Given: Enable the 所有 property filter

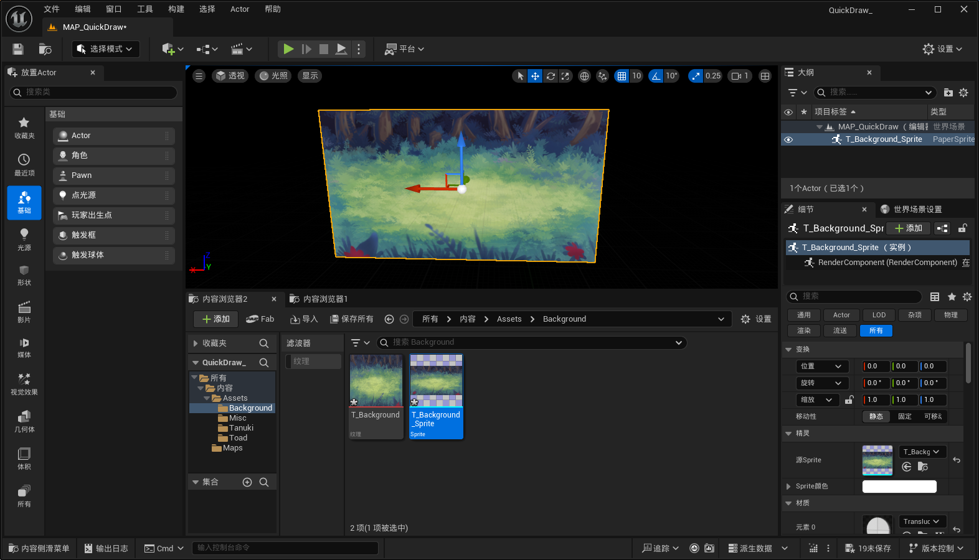Looking at the screenshot, I should click(x=876, y=331).
